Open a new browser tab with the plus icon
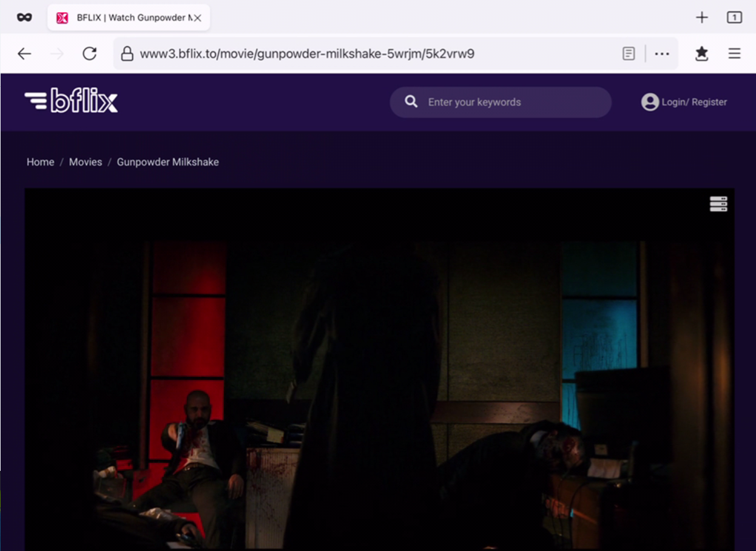Image resolution: width=756 pixels, height=551 pixels. pos(701,17)
